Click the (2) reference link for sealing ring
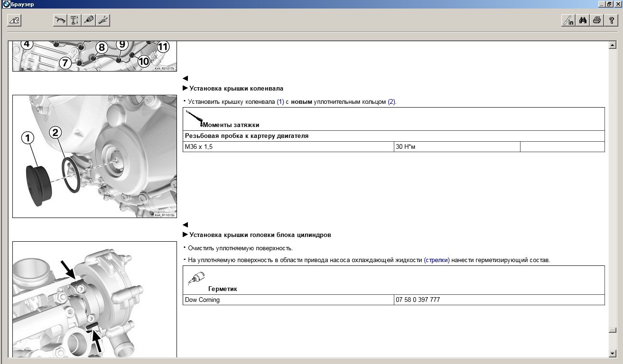623x364 pixels. (x=391, y=102)
